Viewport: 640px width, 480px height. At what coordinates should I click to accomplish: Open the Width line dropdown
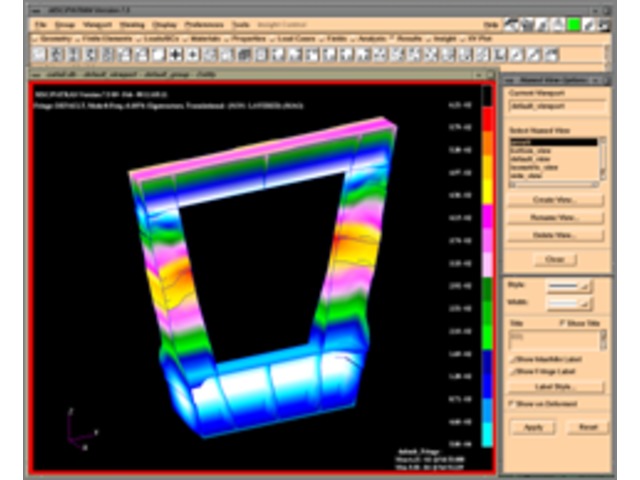[569, 303]
